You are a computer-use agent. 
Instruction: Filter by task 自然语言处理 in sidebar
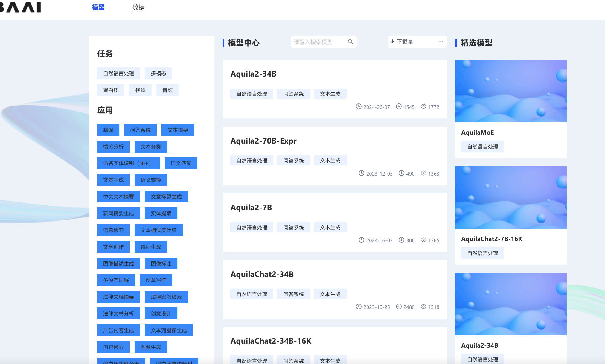coord(118,73)
